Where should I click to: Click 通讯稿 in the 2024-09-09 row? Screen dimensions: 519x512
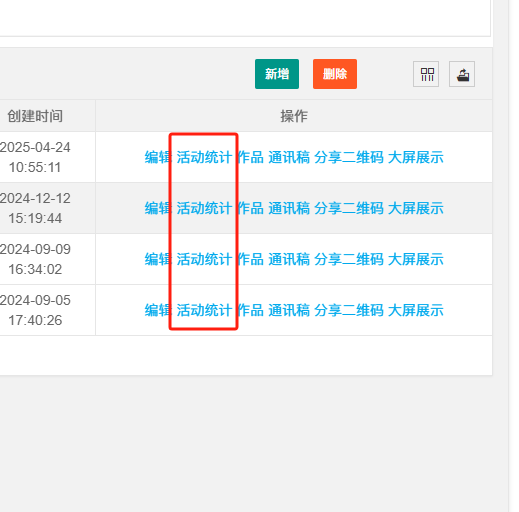pyautogui.click(x=289, y=259)
